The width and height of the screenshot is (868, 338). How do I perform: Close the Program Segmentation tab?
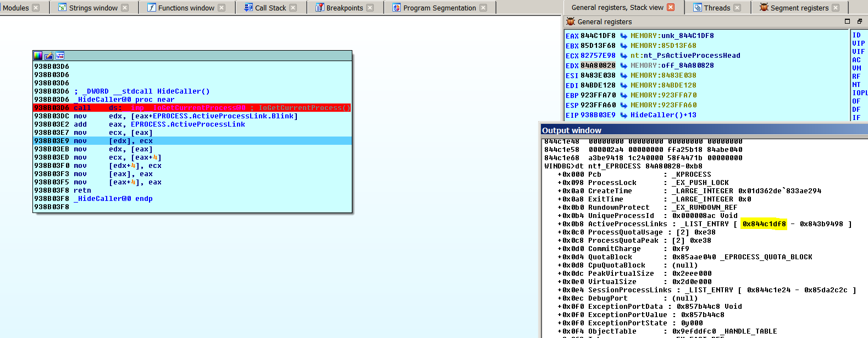pyautogui.click(x=483, y=8)
